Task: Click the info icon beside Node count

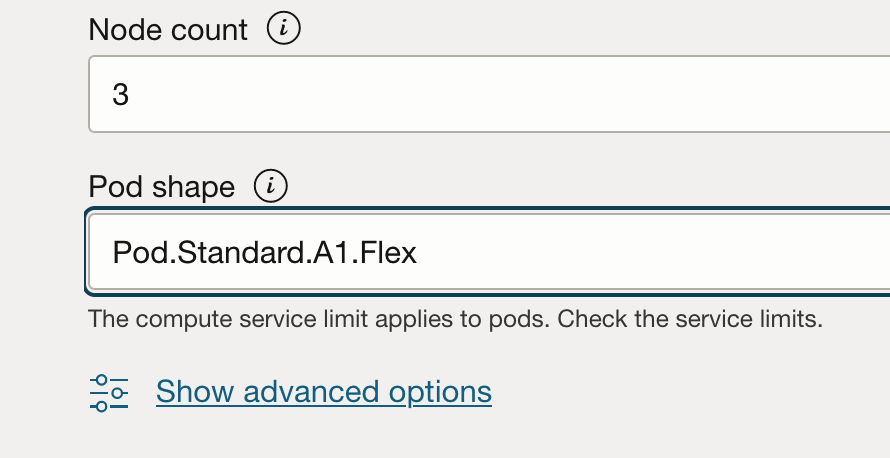Action: (x=284, y=30)
